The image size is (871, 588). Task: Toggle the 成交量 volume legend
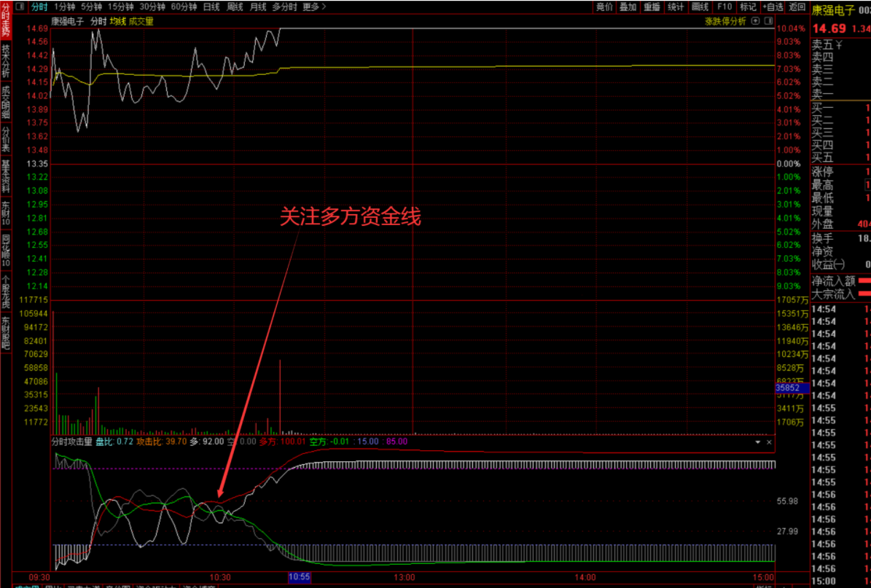(x=141, y=21)
